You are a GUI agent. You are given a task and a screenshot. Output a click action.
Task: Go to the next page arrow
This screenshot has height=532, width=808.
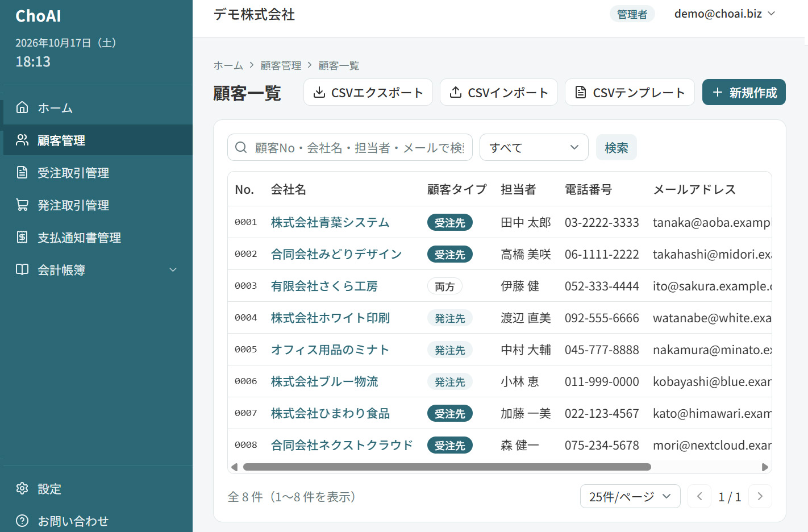(760, 496)
